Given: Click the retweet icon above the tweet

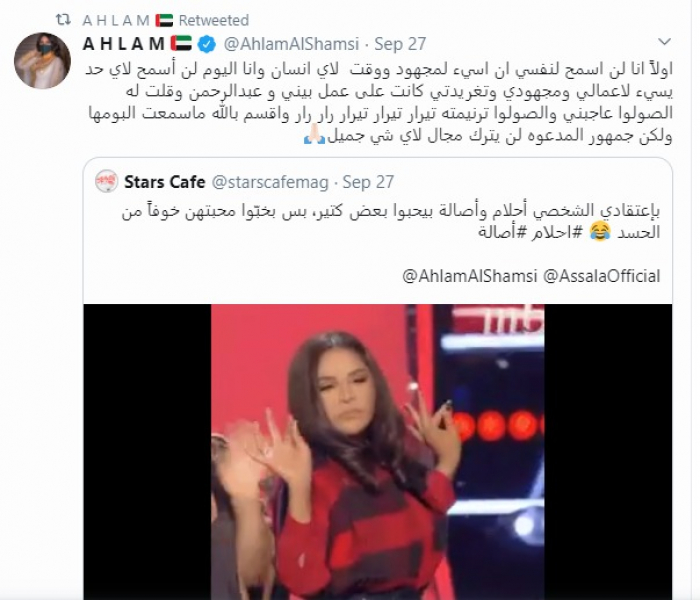Looking at the screenshot, I should coord(63,20).
